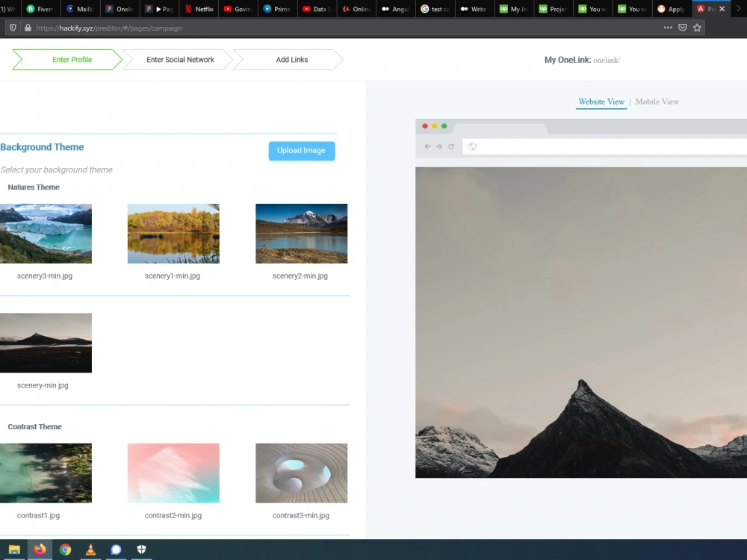Click the Natures Theme label
Viewport: 747px width, 560px height.
(34, 187)
